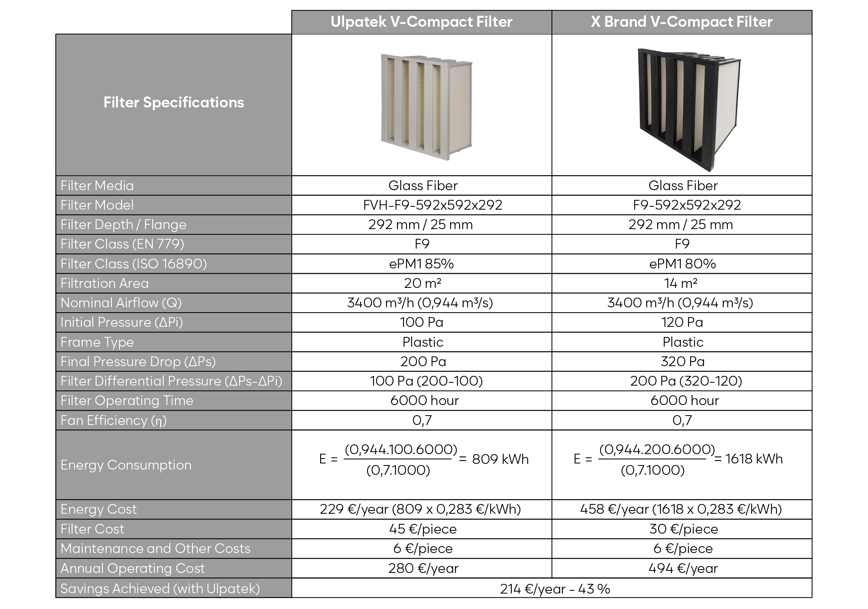Click the 214 €/year - 43 % savings cell
Viewport: 868px width, 609px height.
555,589
